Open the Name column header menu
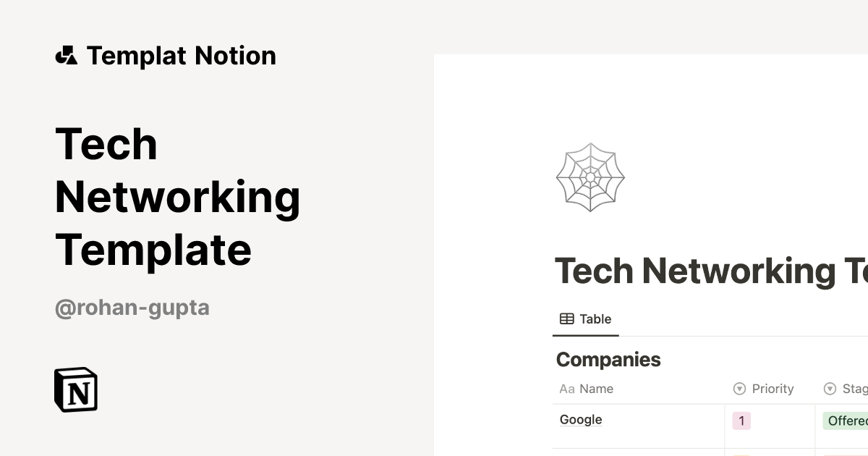 click(639, 389)
